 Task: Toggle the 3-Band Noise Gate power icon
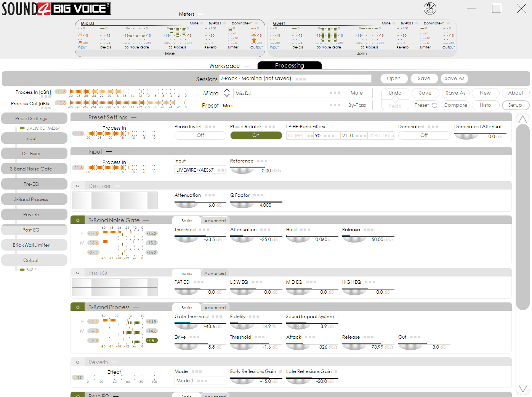tap(78, 220)
